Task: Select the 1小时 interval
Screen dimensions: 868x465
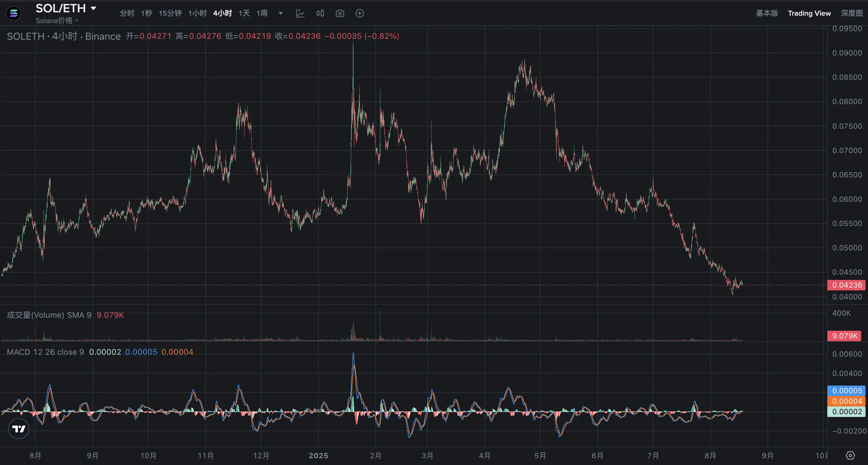Action: 197,13
